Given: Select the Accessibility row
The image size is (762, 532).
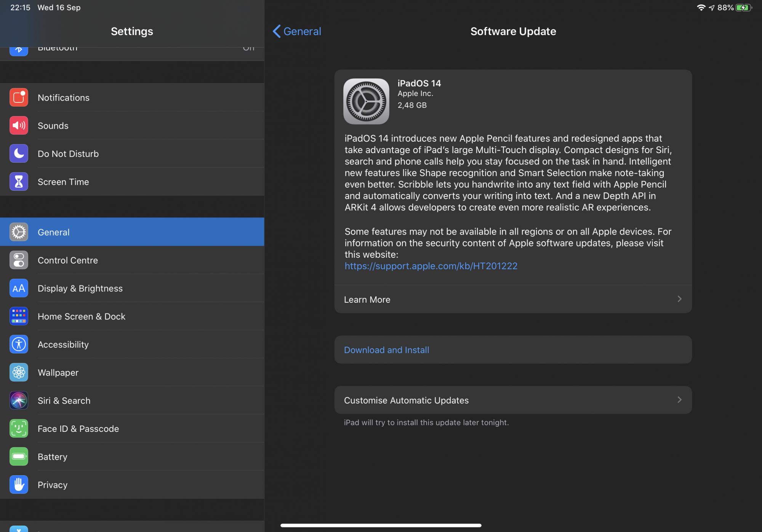Looking at the screenshot, I should coord(132,344).
